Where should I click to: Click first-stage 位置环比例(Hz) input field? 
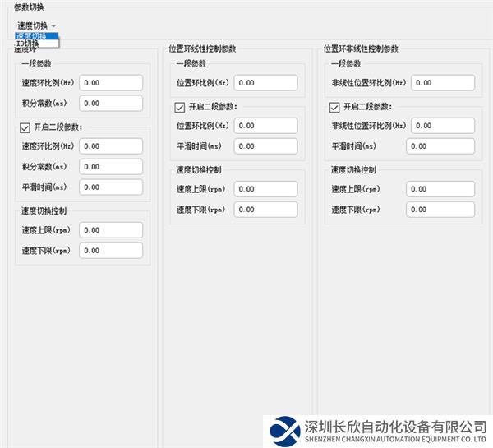pyautogui.click(x=265, y=83)
